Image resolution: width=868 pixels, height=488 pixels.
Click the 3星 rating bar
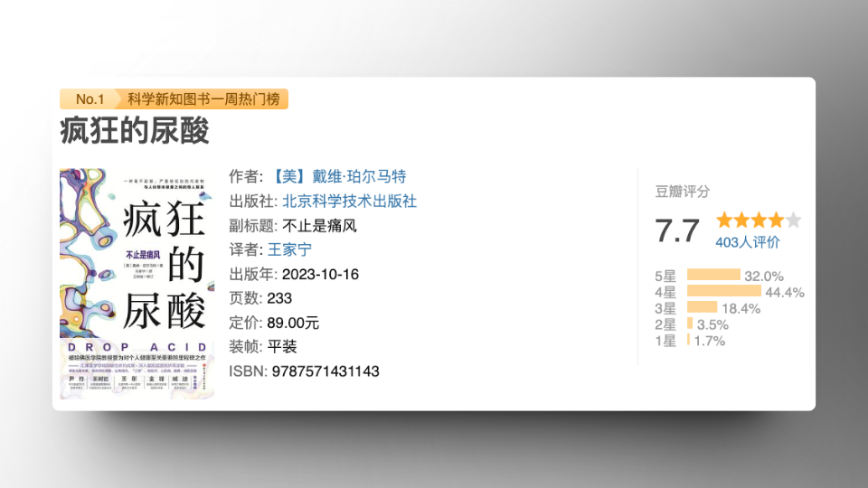[x=702, y=307]
